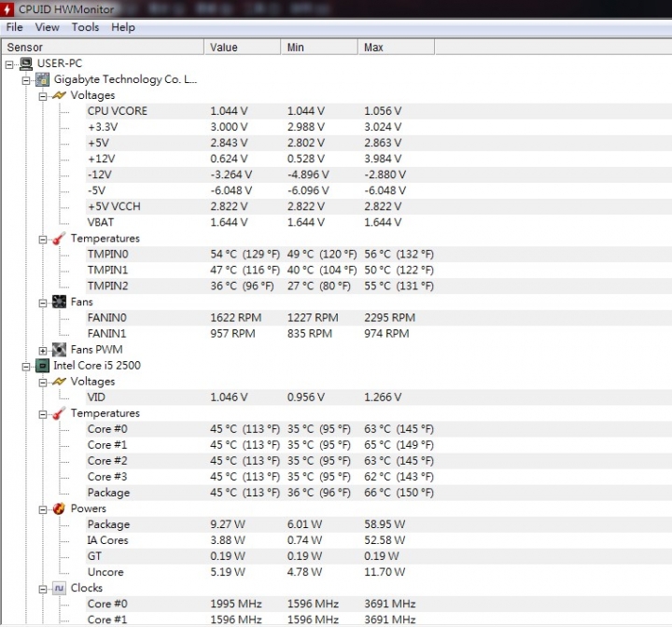Click the 58.95 W max package power value
The width and height of the screenshot is (672, 627).
(385, 524)
